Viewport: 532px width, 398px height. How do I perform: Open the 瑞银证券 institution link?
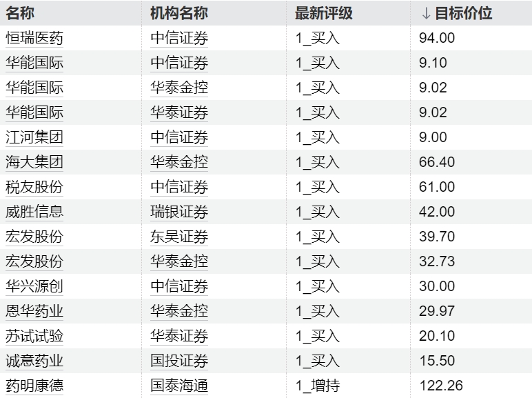(x=179, y=212)
